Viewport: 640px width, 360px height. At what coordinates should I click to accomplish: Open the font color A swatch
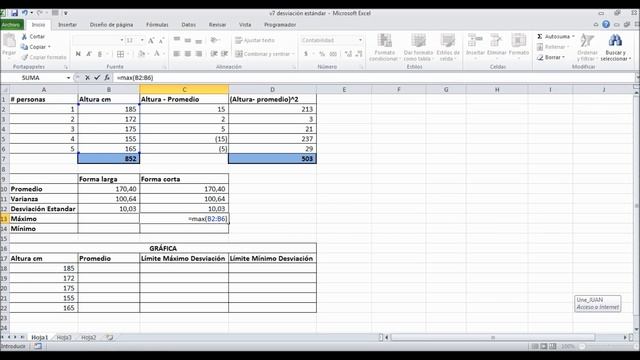[156, 53]
